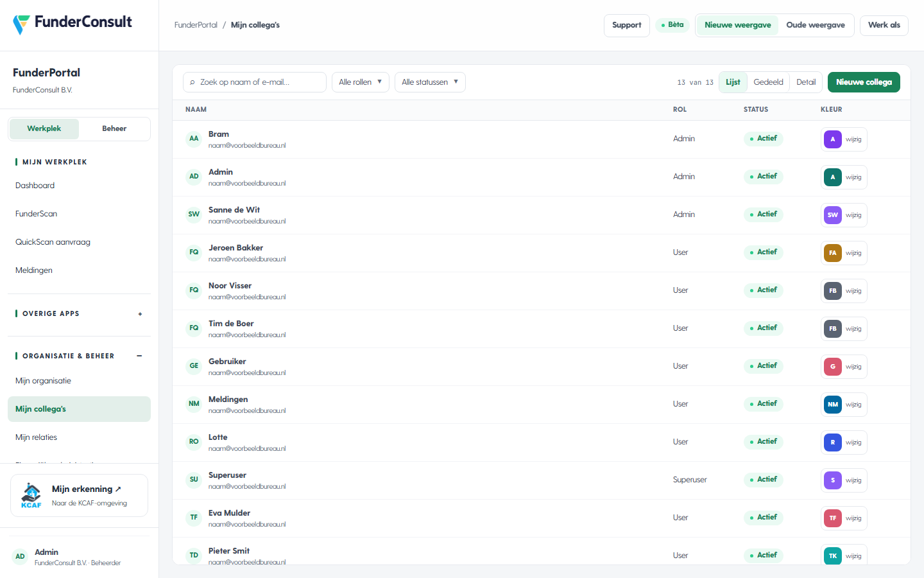The image size is (924, 578).
Task: Click Lotte's RO avatar icon
Action: point(194,442)
